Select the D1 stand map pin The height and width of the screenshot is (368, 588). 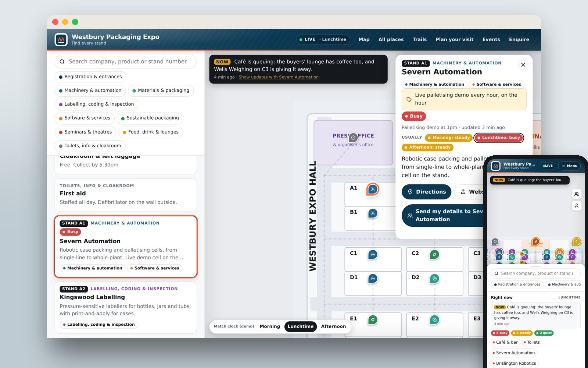pyautogui.click(x=373, y=279)
